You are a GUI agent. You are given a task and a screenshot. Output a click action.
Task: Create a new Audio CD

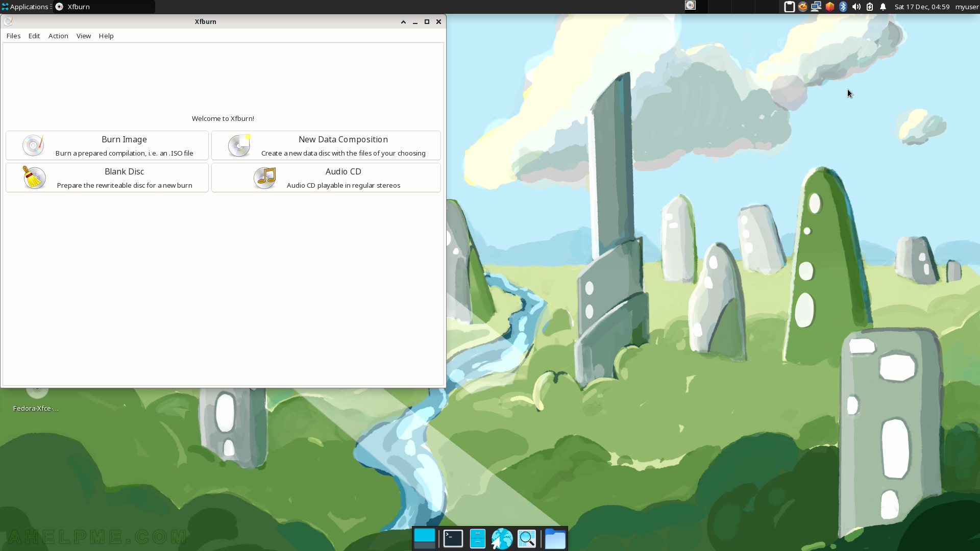click(x=326, y=178)
